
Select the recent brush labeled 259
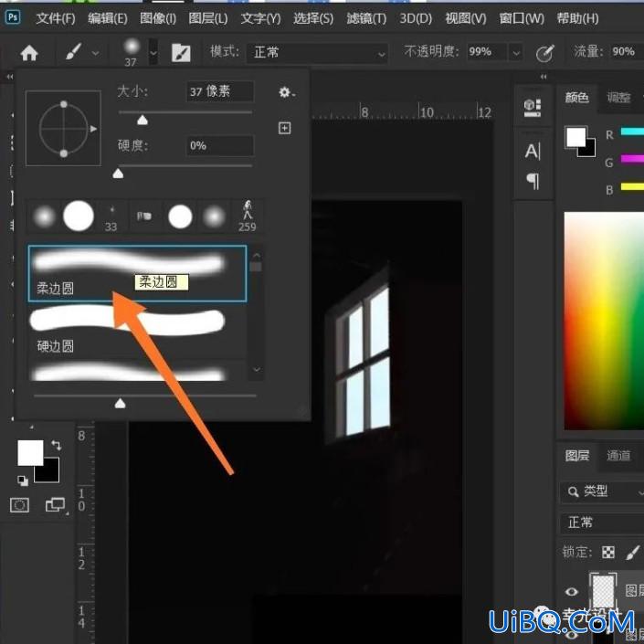click(x=248, y=216)
